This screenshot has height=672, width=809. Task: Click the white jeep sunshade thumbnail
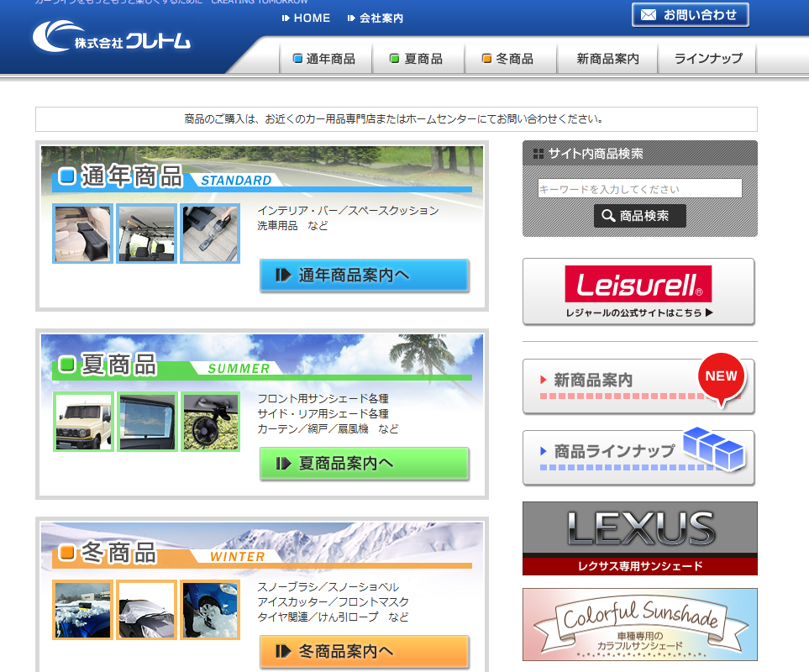(83, 422)
